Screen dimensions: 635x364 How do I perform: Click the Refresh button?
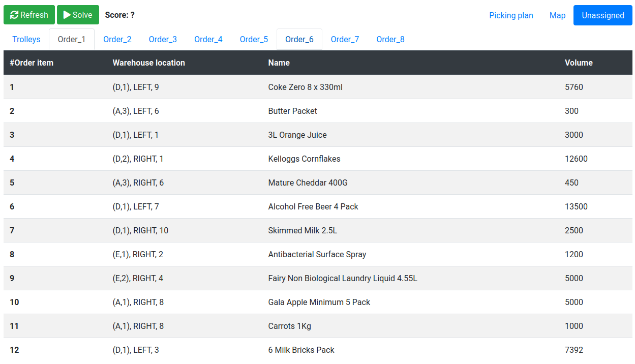click(29, 15)
